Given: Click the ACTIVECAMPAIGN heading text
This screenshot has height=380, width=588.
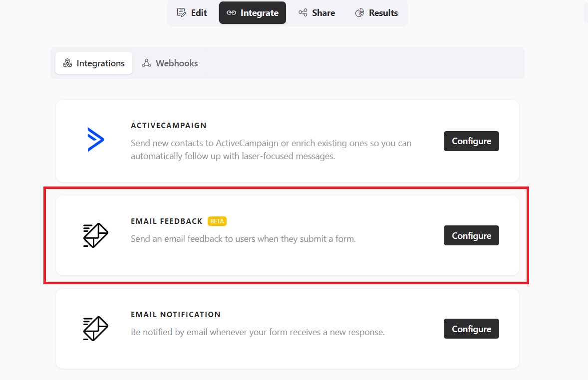Looking at the screenshot, I should pos(169,126).
